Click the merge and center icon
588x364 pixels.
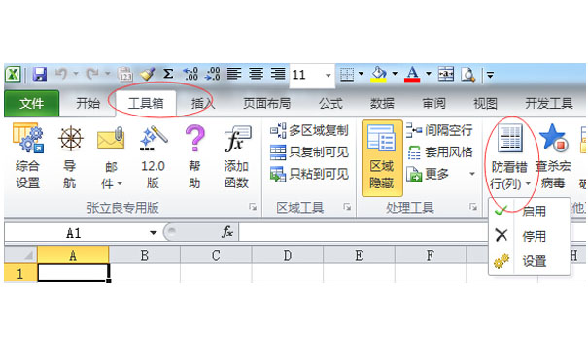[x=446, y=74]
